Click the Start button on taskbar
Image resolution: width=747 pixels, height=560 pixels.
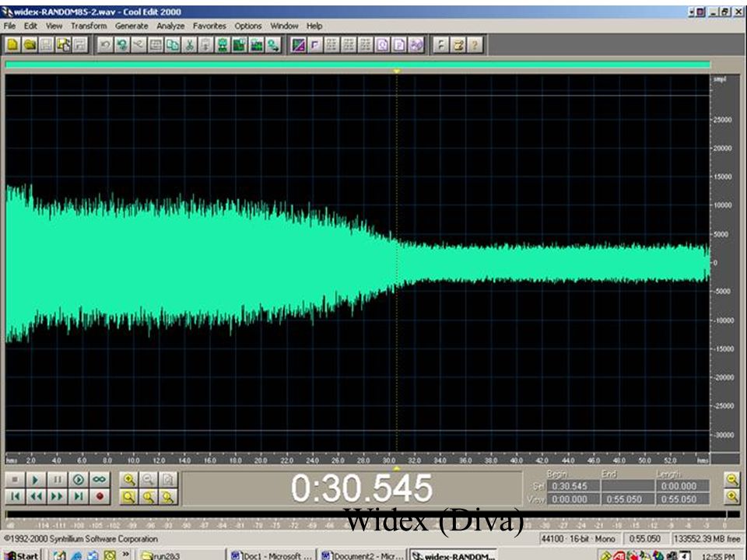coord(23,555)
